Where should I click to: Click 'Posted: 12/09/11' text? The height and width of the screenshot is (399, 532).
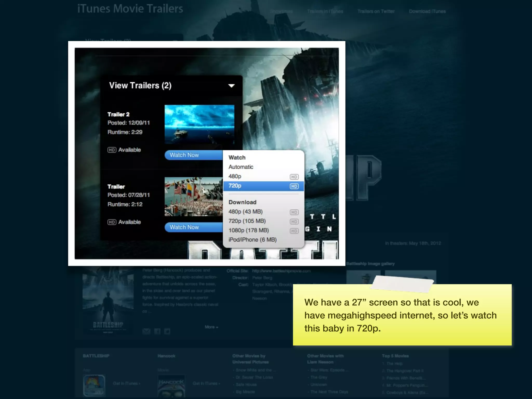129,123
